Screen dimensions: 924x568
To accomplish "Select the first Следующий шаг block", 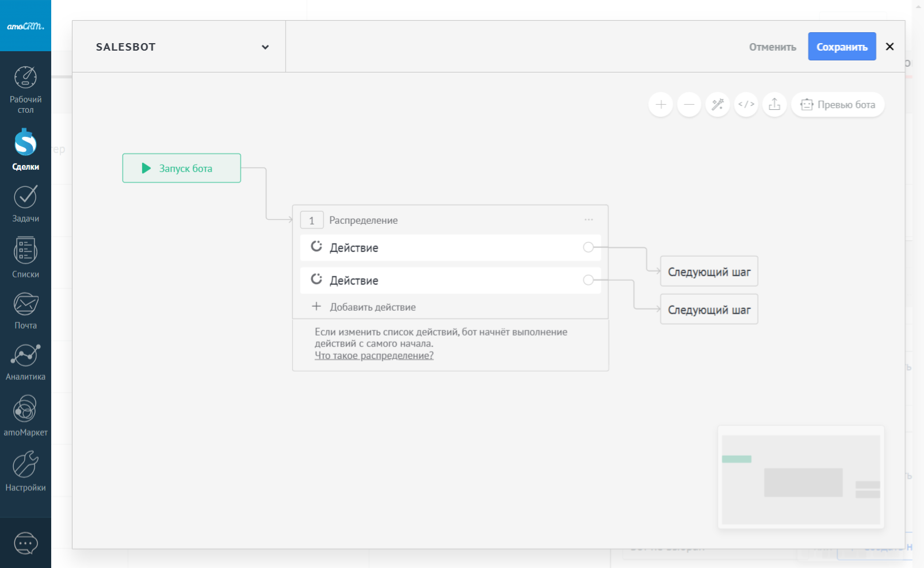I will tap(709, 272).
